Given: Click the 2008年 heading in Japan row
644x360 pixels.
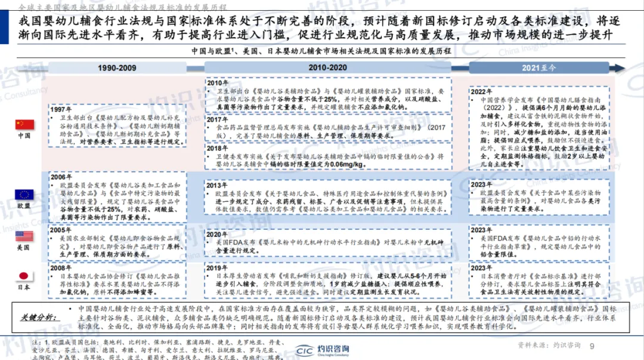Looking at the screenshot, I should point(61,268).
